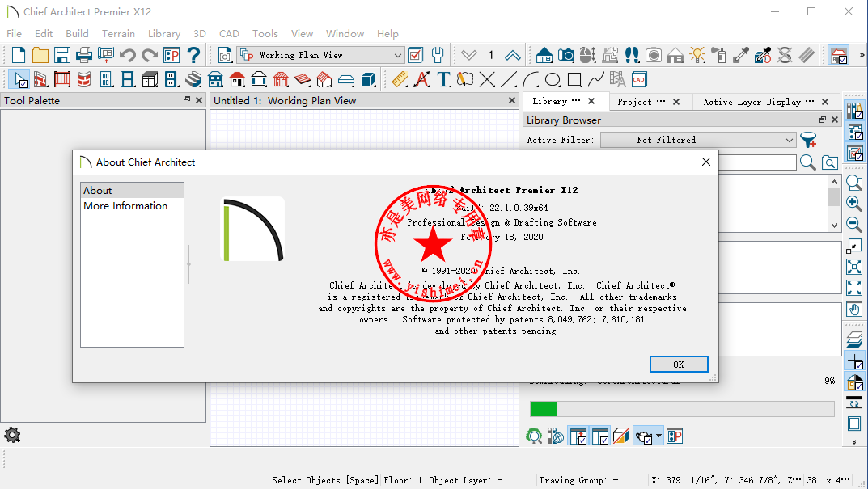Open the Working Plan View dropdown
Image resolution: width=868 pixels, height=489 pixels.
[320, 55]
